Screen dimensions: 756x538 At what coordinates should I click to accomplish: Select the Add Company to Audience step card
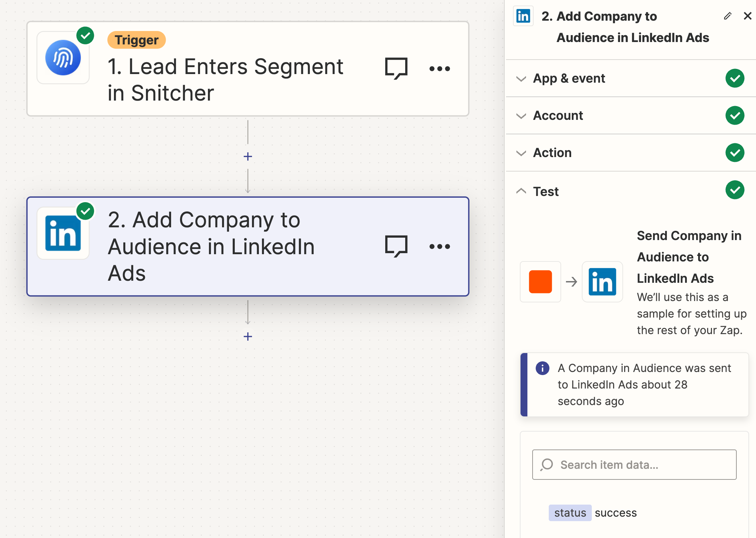point(248,246)
